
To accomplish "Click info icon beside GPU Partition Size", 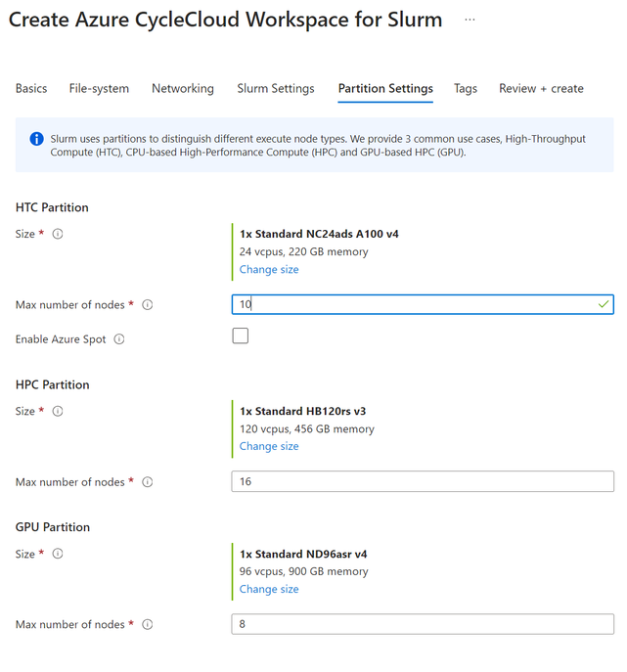I will pyautogui.click(x=58, y=554).
